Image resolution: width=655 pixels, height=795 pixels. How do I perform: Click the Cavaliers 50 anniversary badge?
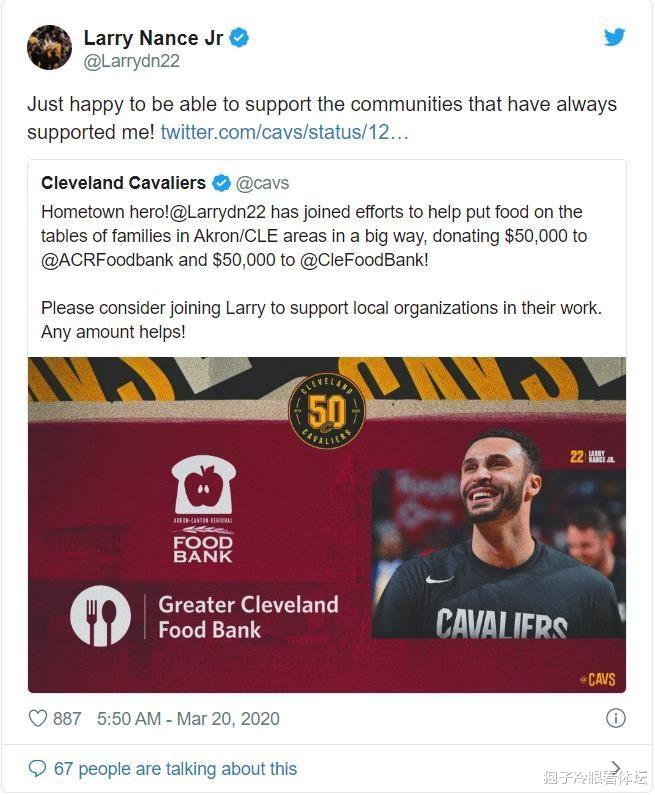(327, 410)
